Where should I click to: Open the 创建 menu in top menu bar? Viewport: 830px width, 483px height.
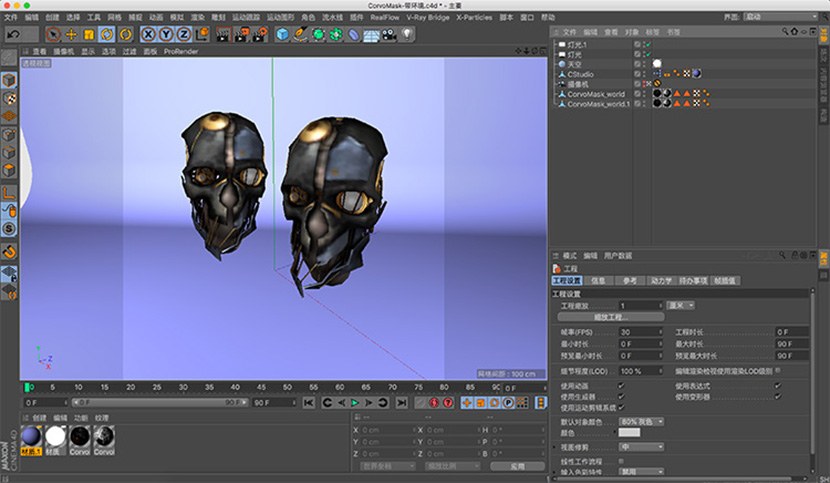click(52, 17)
